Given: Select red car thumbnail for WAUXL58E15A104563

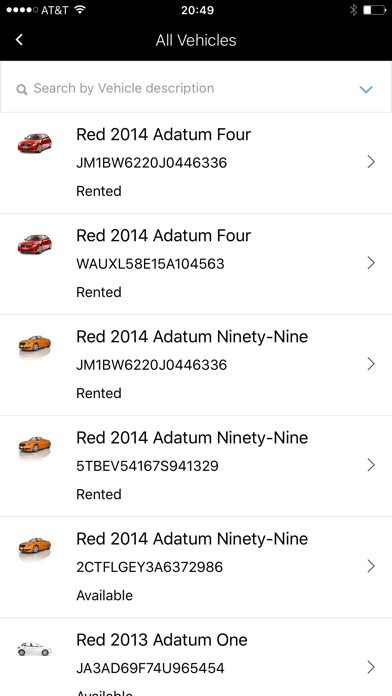Looking at the screenshot, I should [35, 244].
